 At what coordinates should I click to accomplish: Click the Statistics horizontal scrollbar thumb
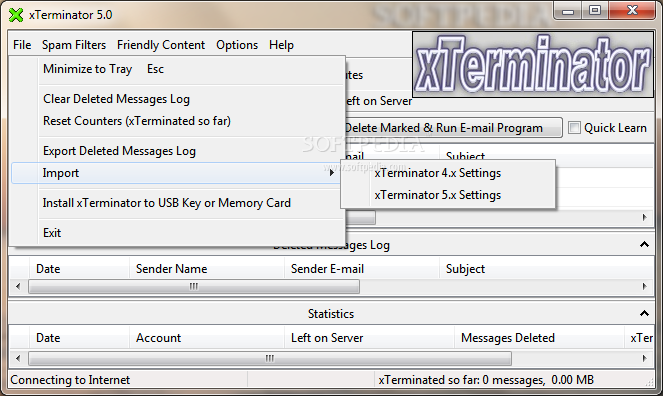tap(270, 358)
